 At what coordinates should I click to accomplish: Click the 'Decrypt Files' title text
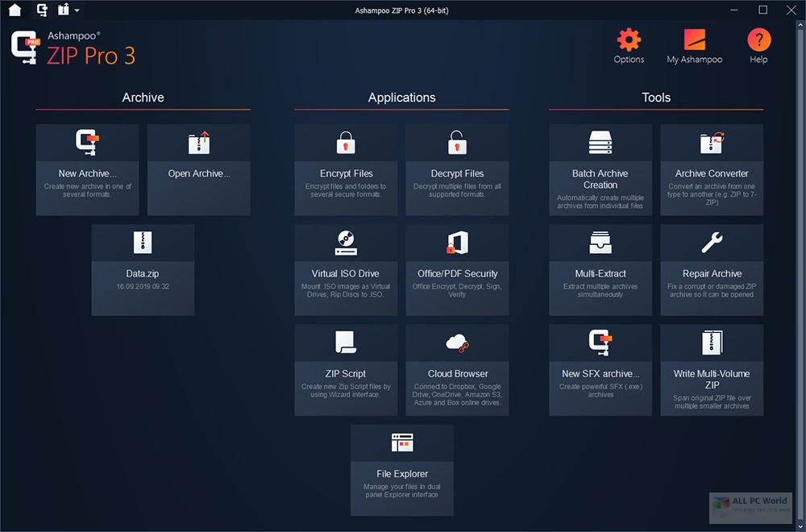pos(457,174)
